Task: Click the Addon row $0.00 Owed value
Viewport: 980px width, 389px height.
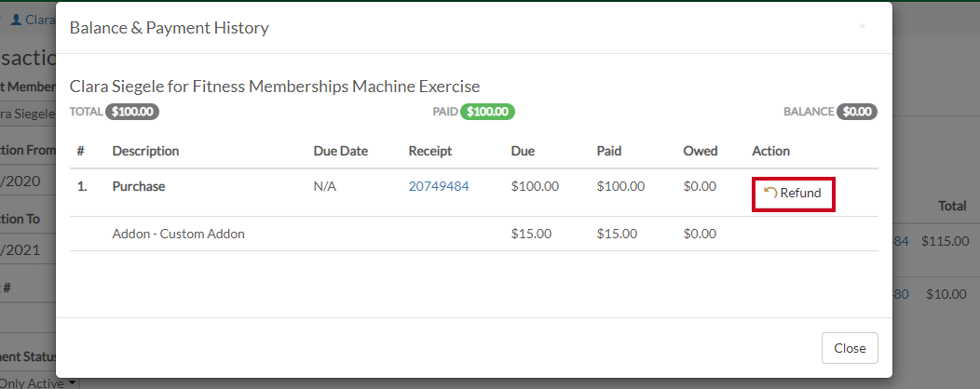Action: point(700,235)
